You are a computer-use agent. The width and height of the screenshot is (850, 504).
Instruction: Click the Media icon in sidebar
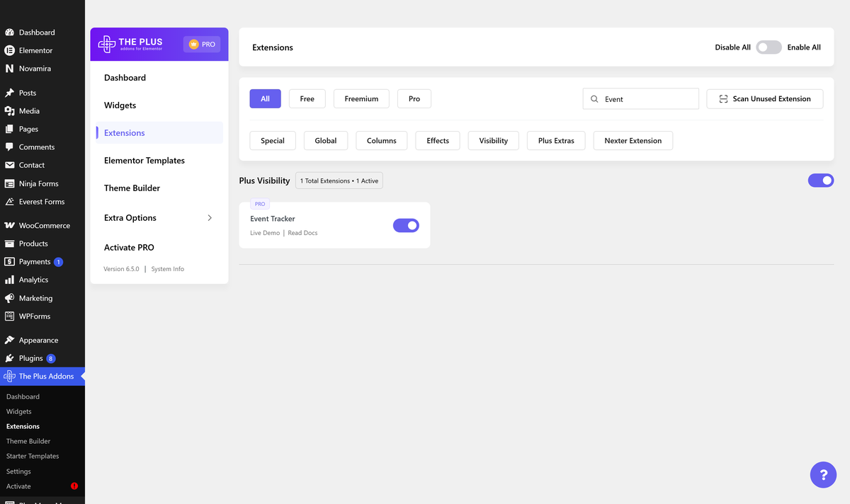10,111
